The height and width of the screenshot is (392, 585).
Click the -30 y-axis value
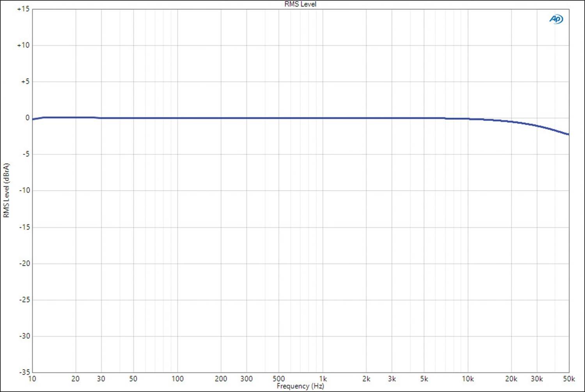coord(25,336)
